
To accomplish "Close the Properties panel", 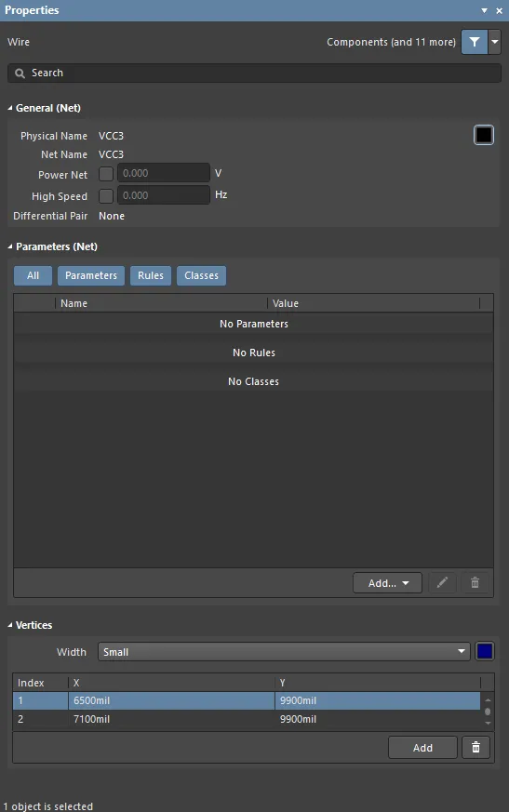I will coord(499,10).
